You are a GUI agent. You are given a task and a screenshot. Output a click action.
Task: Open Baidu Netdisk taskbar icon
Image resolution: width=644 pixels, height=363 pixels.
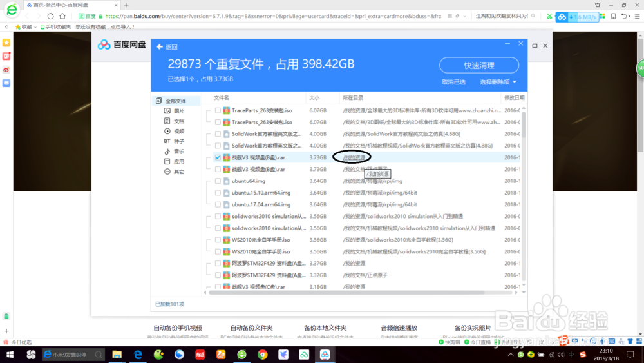tap(325, 355)
